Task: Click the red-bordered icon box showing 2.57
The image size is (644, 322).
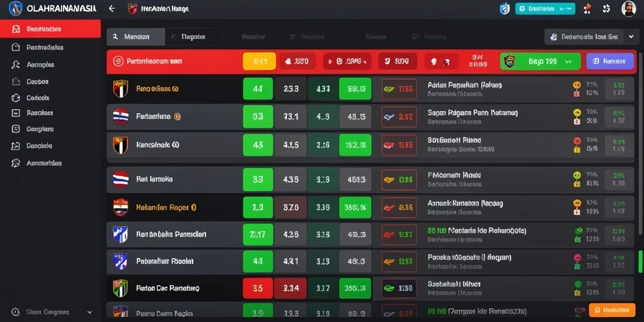Action: 399,117
